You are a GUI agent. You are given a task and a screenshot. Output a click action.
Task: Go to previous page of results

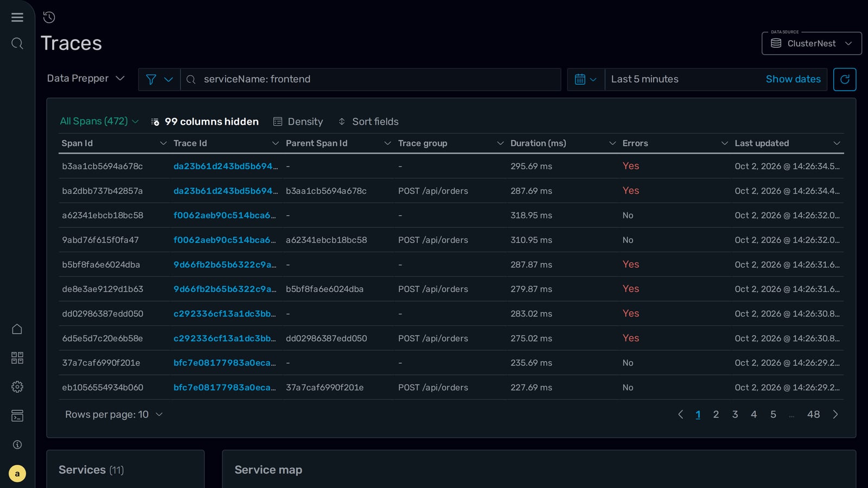click(x=680, y=414)
